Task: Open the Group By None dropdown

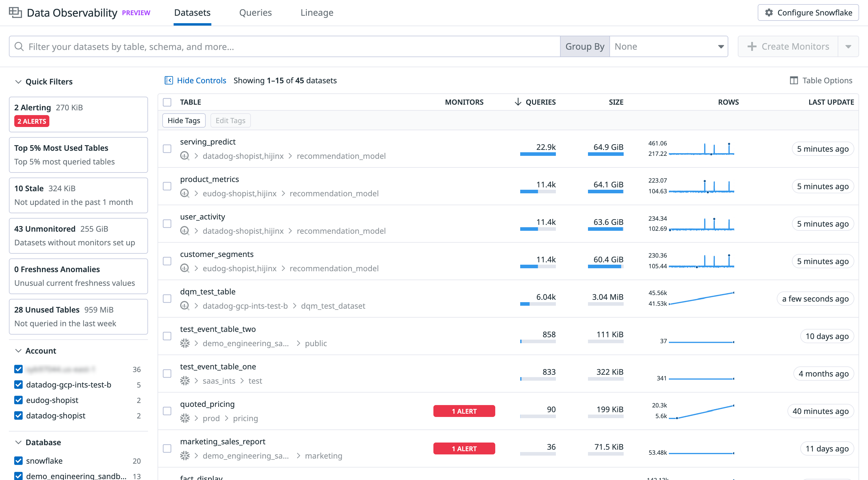Action: click(669, 46)
